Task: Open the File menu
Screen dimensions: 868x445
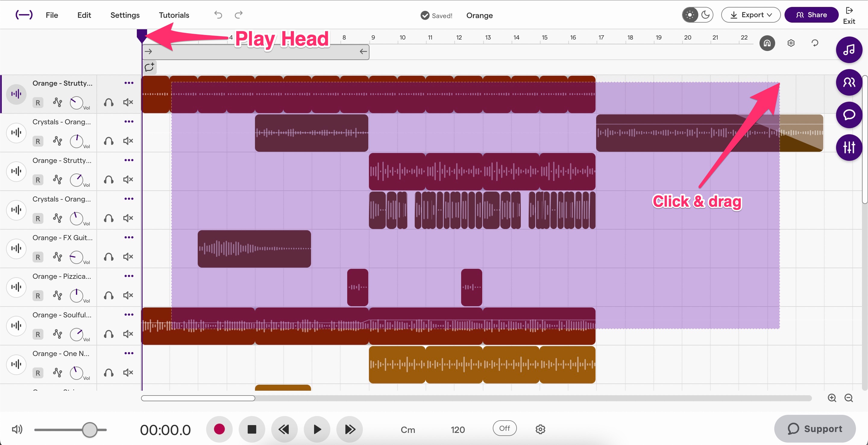Action: pyautogui.click(x=52, y=15)
